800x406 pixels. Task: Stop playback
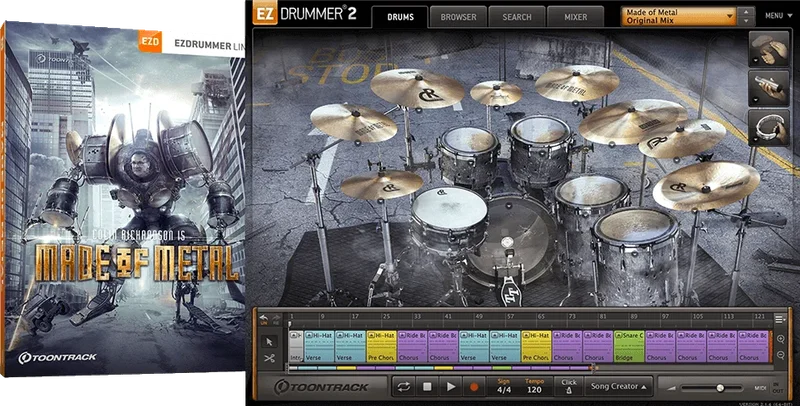(427, 387)
